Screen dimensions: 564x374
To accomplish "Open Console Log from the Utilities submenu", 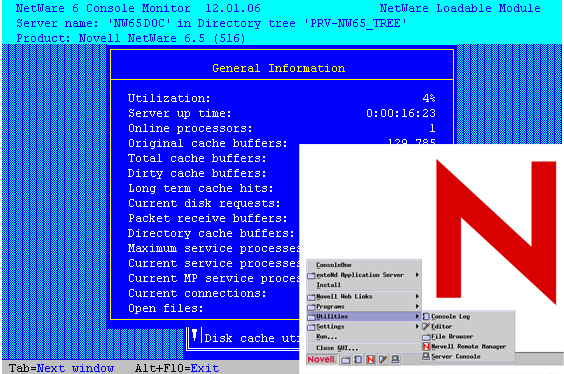I will pos(468,316).
